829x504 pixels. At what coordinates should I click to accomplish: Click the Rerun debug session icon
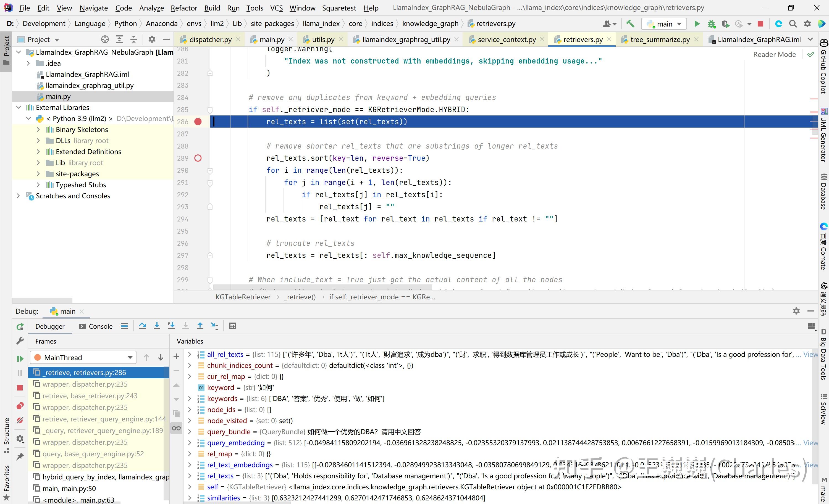(x=20, y=326)
